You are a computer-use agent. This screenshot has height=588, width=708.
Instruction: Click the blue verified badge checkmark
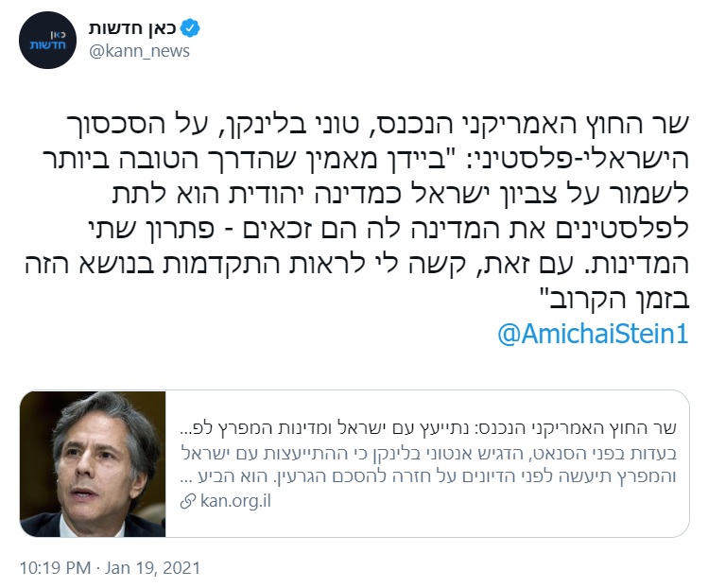pos(190,28)
